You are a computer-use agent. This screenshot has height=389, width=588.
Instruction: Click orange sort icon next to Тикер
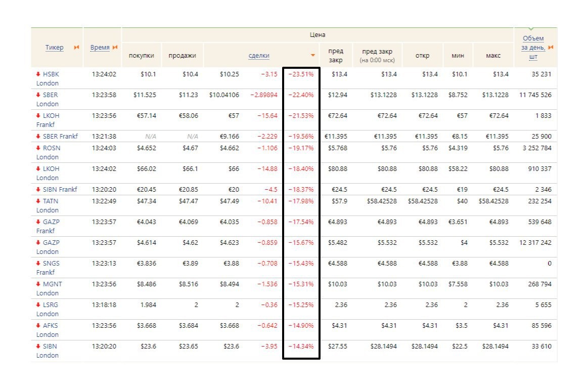click(x=76, y=47)
